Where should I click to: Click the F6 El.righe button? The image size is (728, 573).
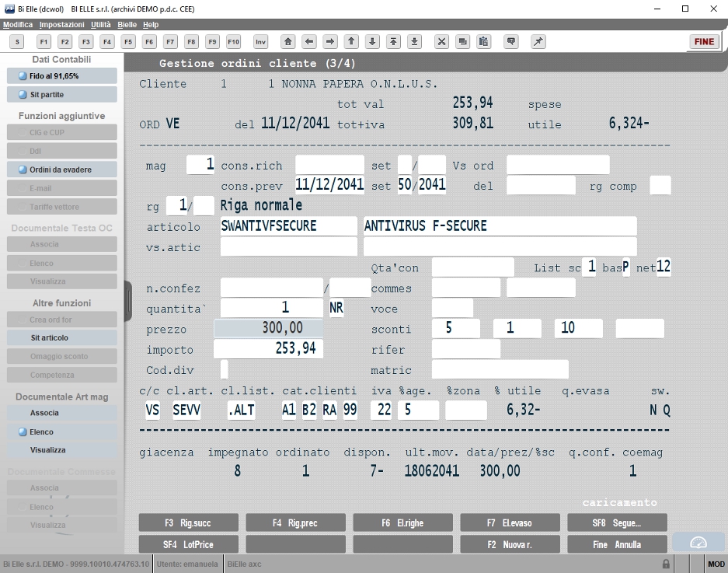[403, 522]
